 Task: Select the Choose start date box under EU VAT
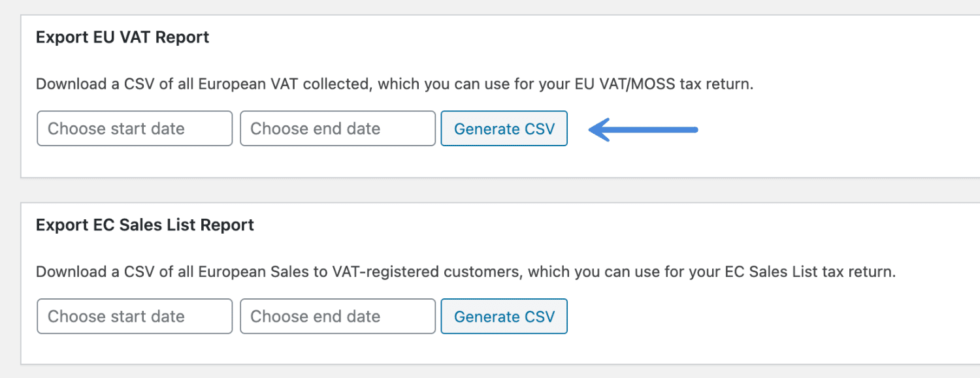point(134,128)
